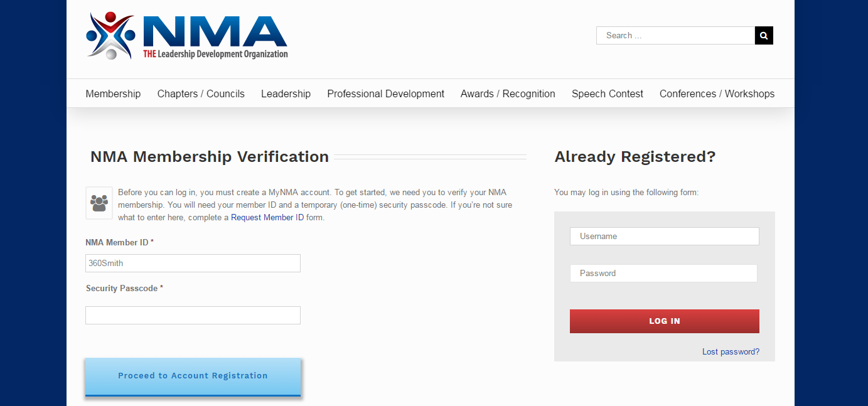Click the Password field

point(663,273)
